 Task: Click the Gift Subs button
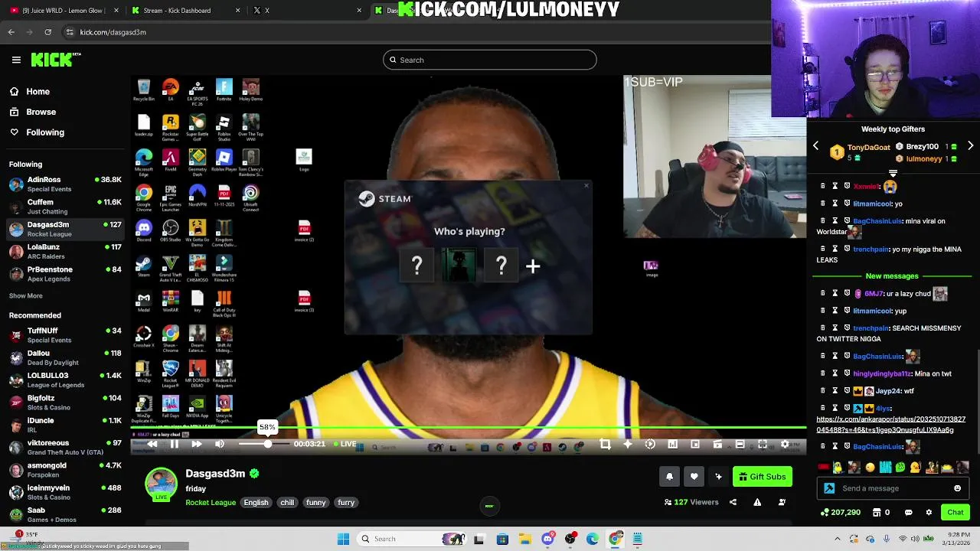pyautogui.click(x=763, y=477)
